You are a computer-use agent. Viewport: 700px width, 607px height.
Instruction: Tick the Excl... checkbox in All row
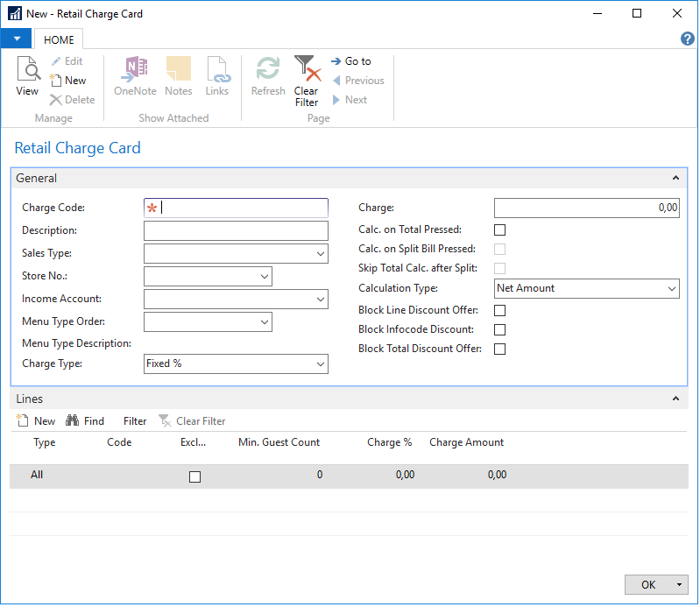point(194,476)
